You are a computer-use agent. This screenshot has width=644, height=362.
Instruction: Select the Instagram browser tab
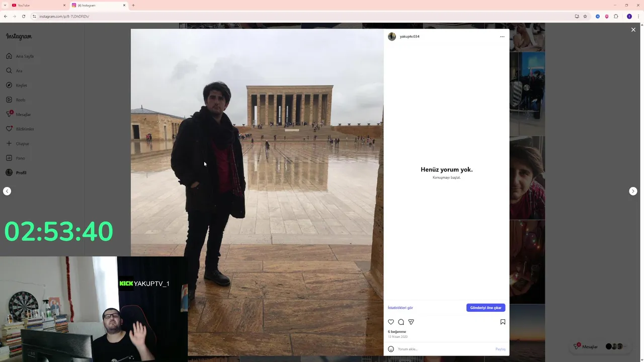click(99, 5)
